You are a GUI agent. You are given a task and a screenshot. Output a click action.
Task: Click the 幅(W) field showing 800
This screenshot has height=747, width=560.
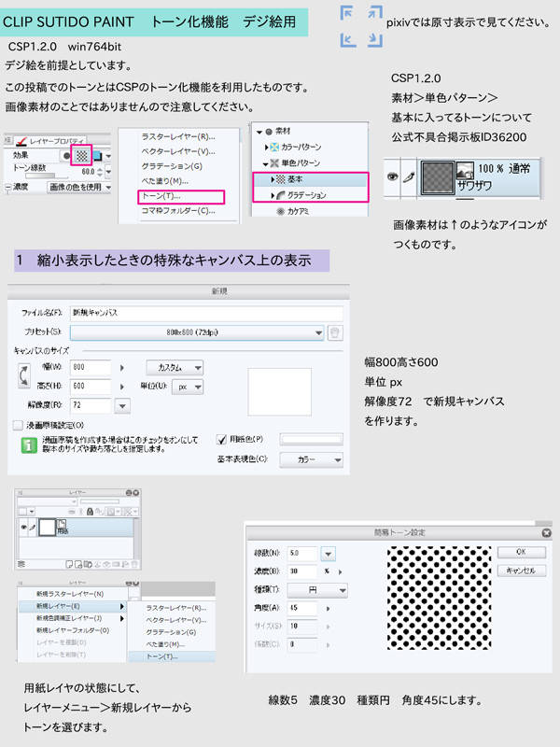(x=91, y=367)
